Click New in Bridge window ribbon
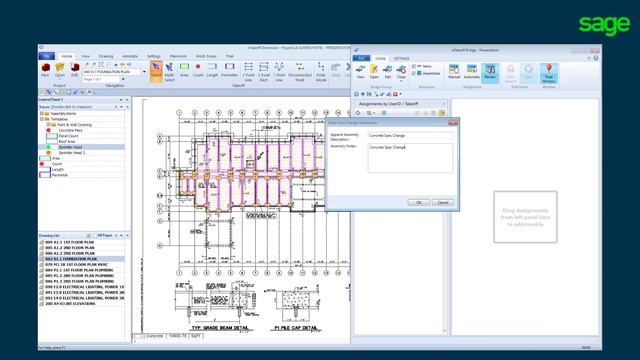640x360 pixels. coord(360,71)
